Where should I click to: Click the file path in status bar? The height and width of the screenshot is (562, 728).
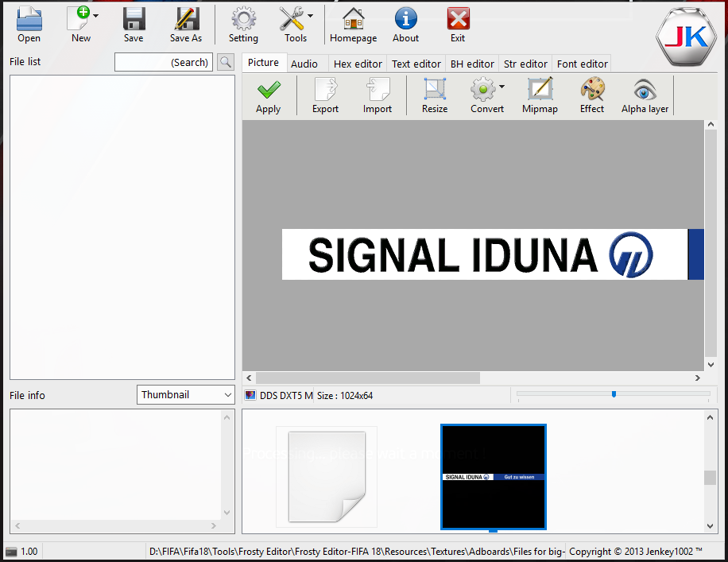point(357,552)
